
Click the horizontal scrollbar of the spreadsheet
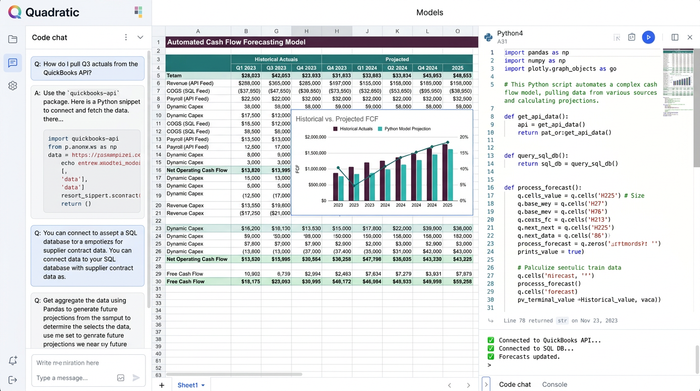coord(234,374)
